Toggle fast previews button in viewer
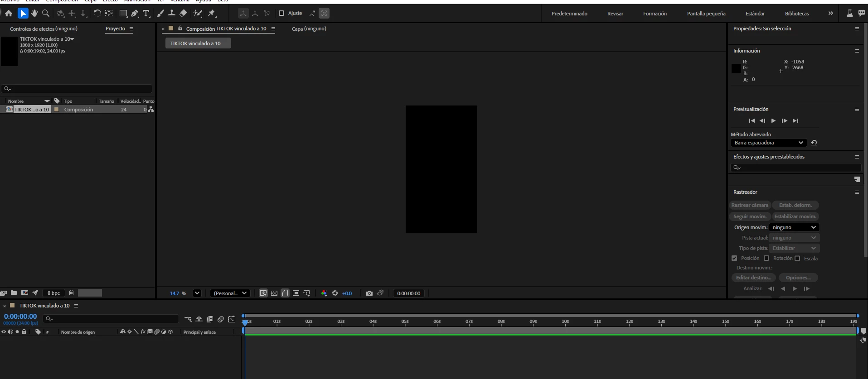Viewport: 868px width, 379px height. pos(263,293)
